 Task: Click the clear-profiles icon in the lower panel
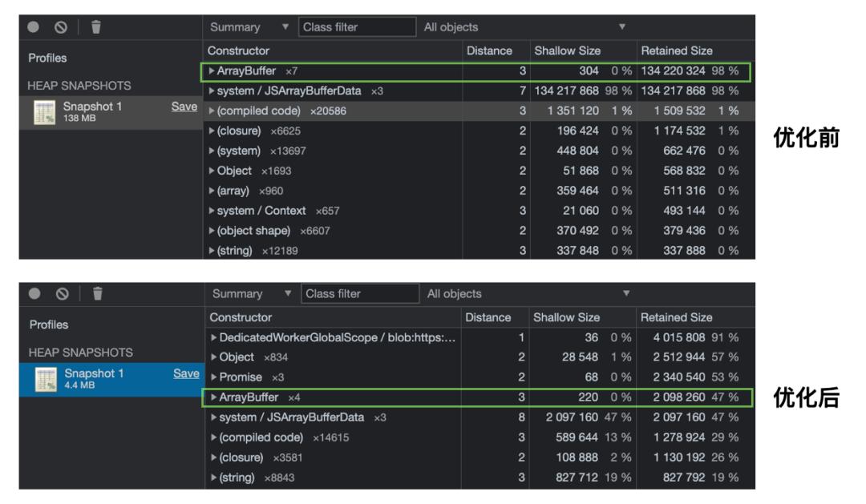coord(61,294)
